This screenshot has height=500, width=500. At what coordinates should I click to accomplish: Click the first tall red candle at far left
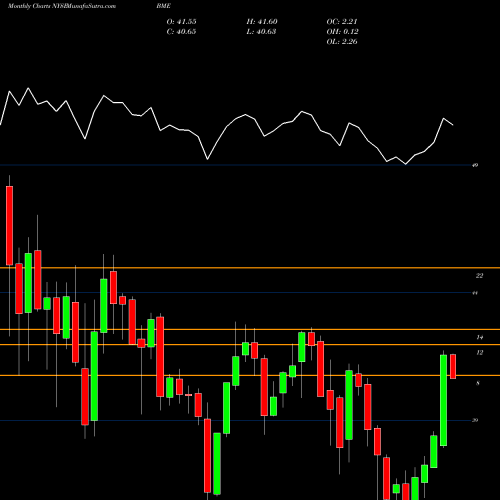[x=9, y=226]
